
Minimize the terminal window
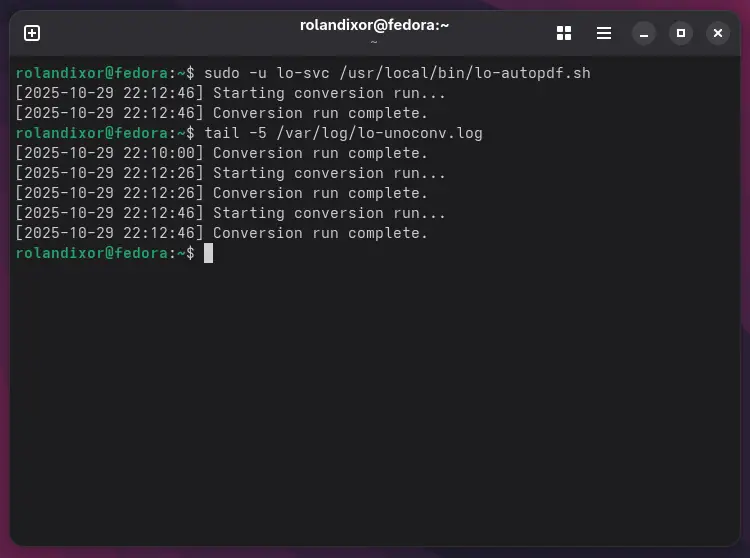[645, 33]
